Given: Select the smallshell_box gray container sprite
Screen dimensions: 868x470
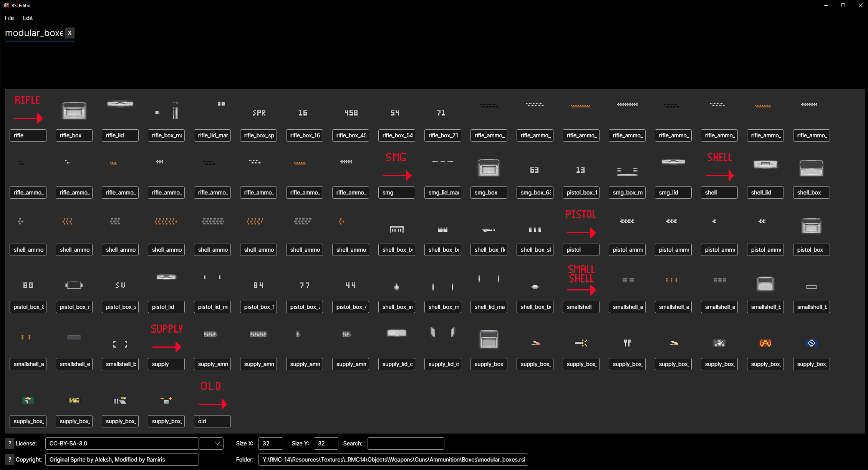Looking at the screenshot, I should (x=765, y=284).
